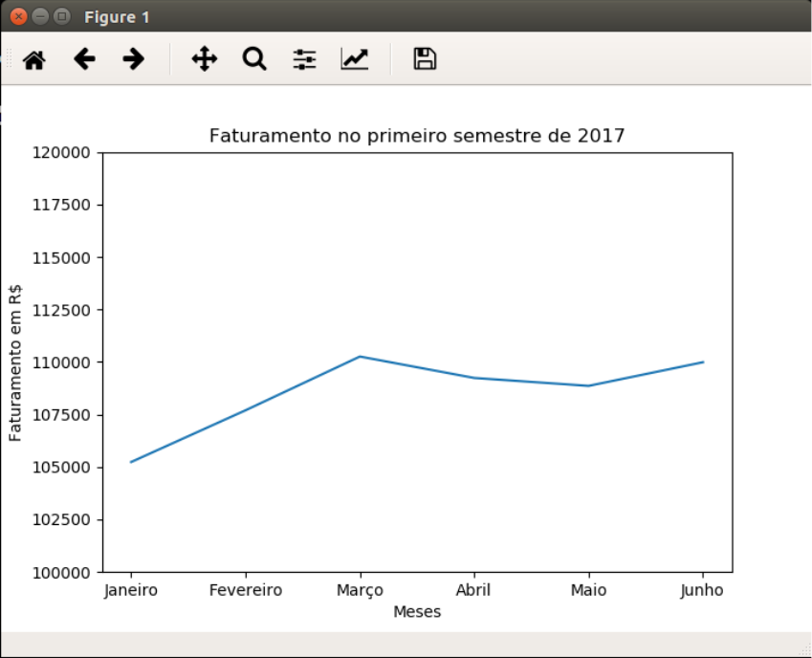Click the 120000 tick on the y-axis
812x658 pixels.
tap(61, 153)
